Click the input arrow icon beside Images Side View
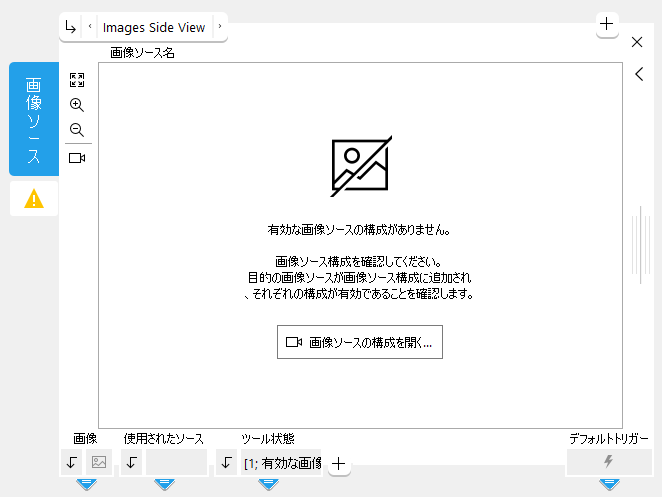This screenshot has height=497, width=662. pos(70,27)
